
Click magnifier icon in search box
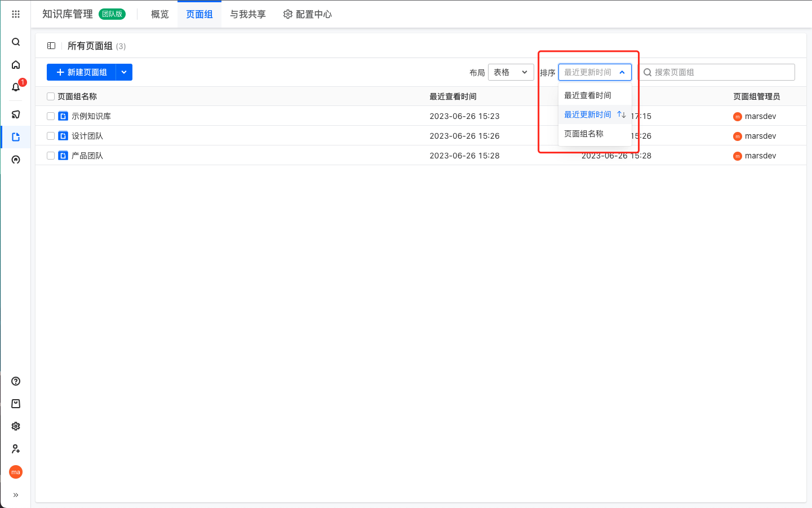tap(647, 72)
